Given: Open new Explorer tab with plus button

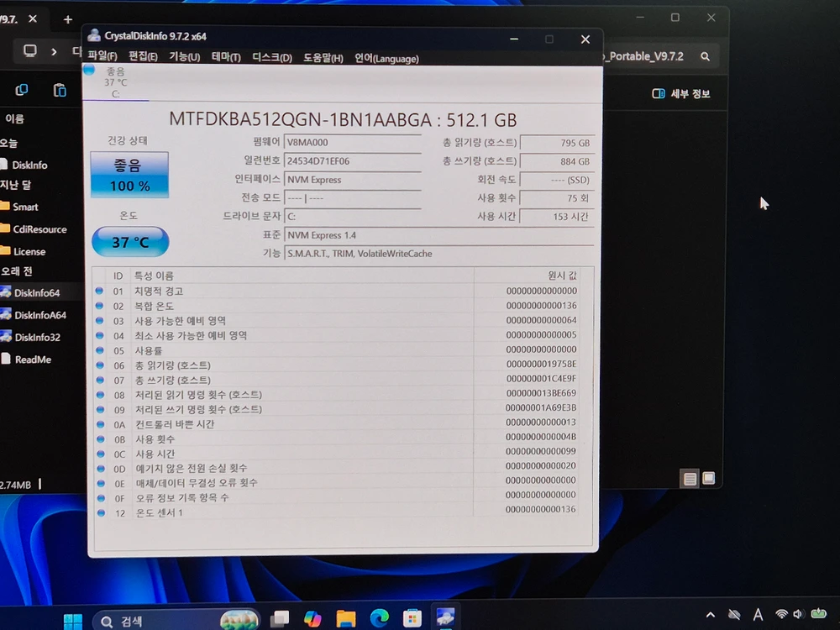Looking at the screenshot, I should [x=67, y=20].
